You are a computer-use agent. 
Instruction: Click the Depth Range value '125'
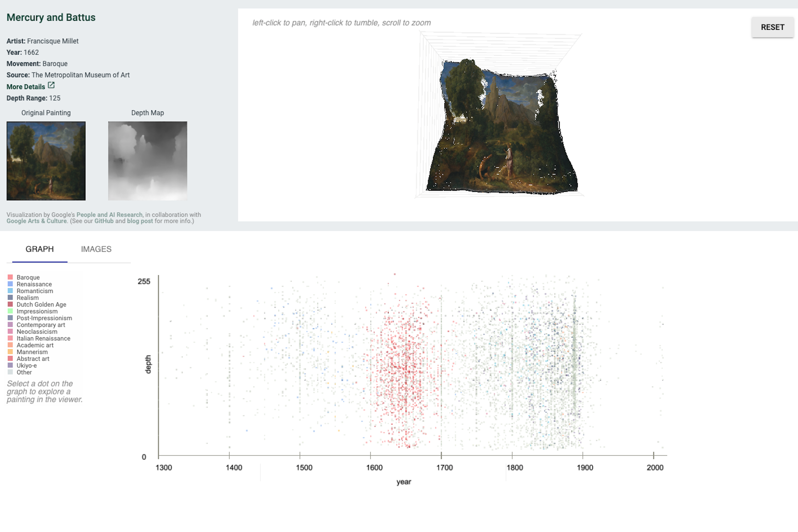pyautogui.click(x=55, y=98)
